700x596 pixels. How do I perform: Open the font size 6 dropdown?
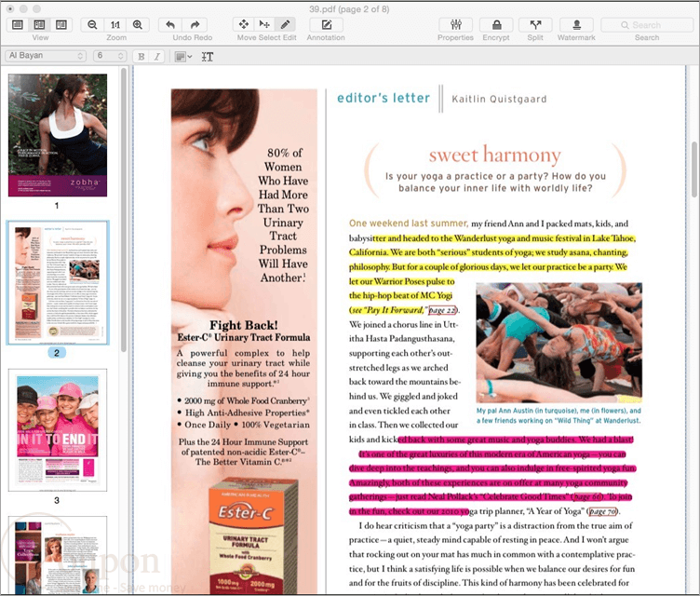[x=110, y=55]
